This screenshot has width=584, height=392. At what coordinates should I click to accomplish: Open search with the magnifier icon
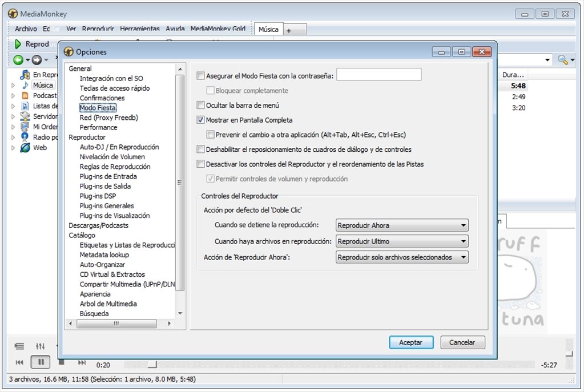click(562, 59)
